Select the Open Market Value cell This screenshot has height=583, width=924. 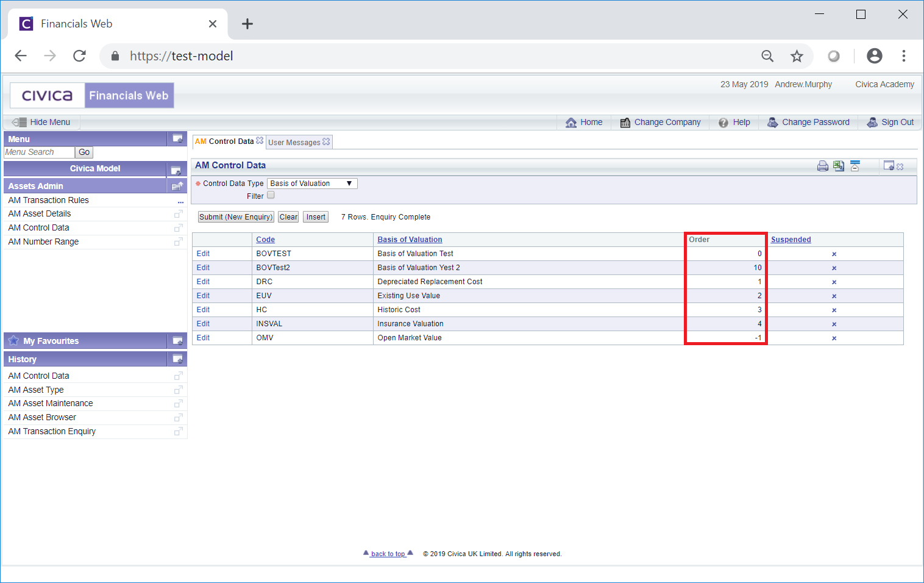(x=528, y=338)
